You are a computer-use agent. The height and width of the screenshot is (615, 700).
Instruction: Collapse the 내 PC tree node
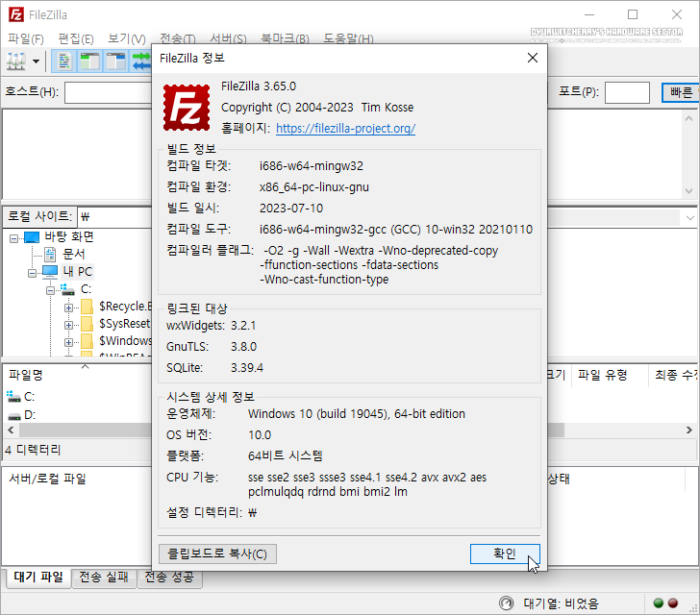click(x=32, y=273)
